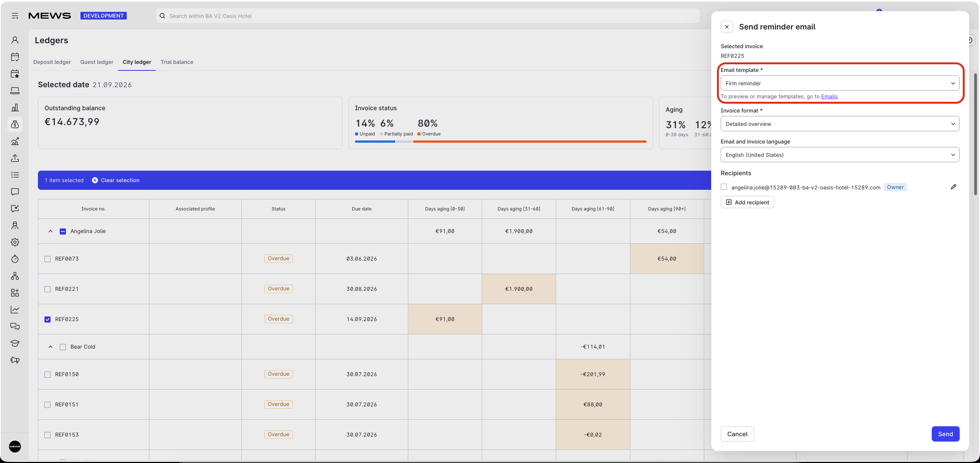Open the task list icon in sidebar
980x463 pixels.
pyautogui.click(x=15, y=175)
